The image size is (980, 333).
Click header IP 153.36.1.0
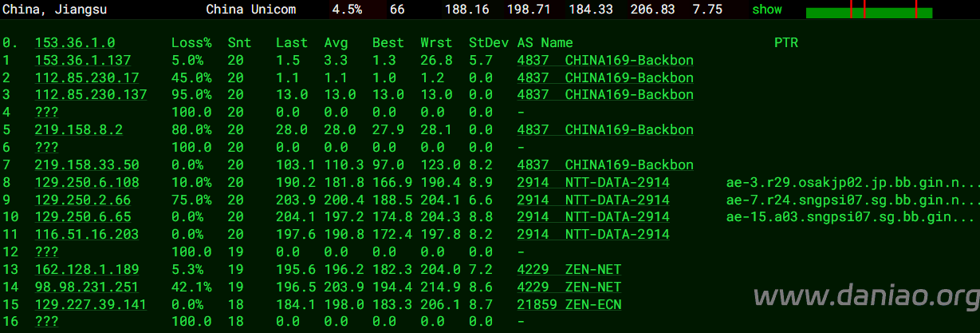click(75, 43)
